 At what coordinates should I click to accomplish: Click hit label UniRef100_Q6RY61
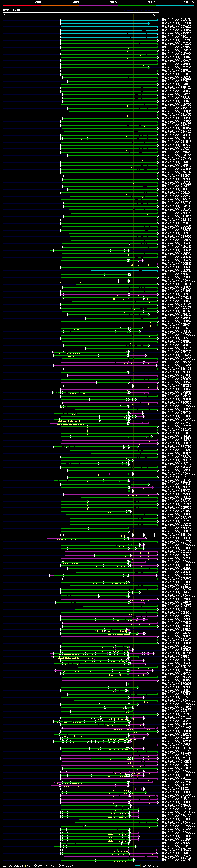177,104
